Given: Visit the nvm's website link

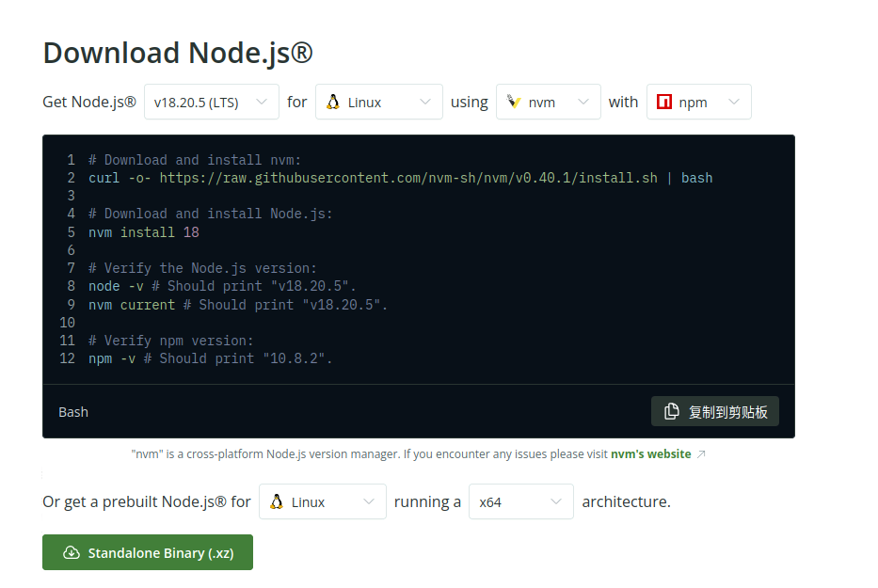Looking at the screenshot, I should point(650,454).
